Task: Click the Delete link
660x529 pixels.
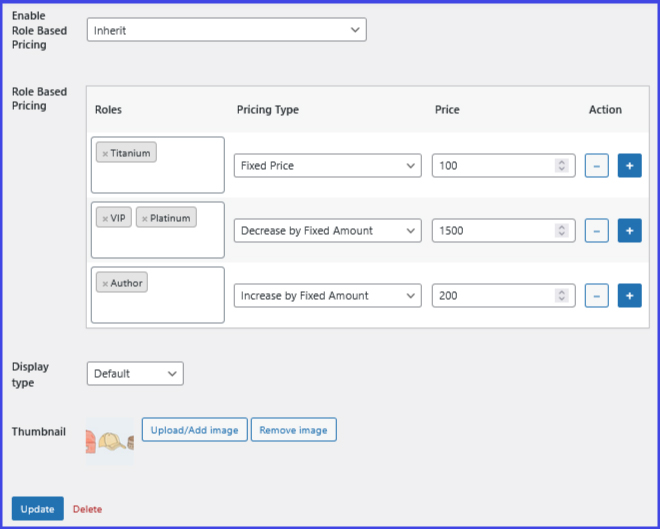Action: click(87, 509)
